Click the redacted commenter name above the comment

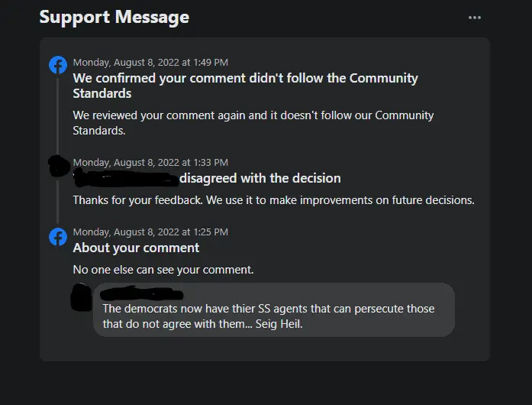coord(142,293)
